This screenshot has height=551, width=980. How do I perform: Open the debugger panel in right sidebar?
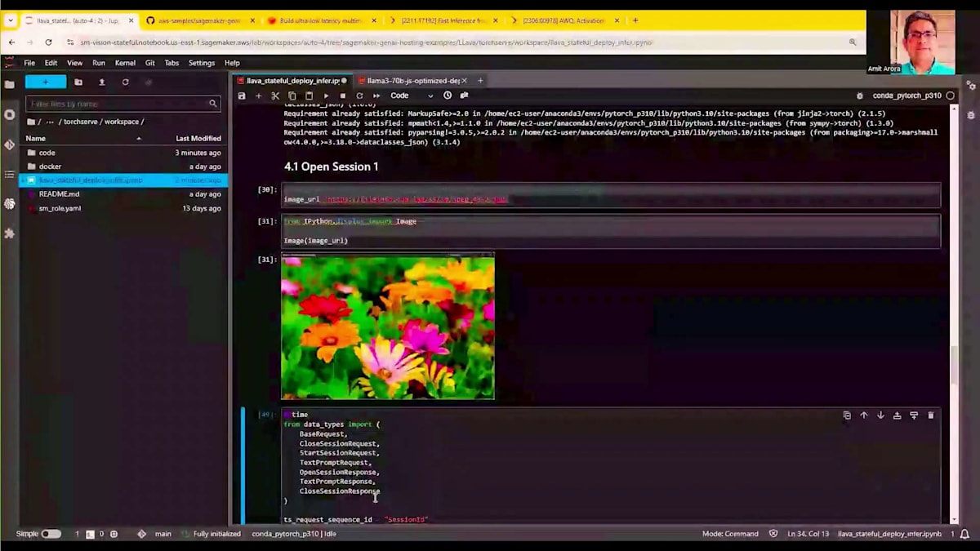point(971,115)
